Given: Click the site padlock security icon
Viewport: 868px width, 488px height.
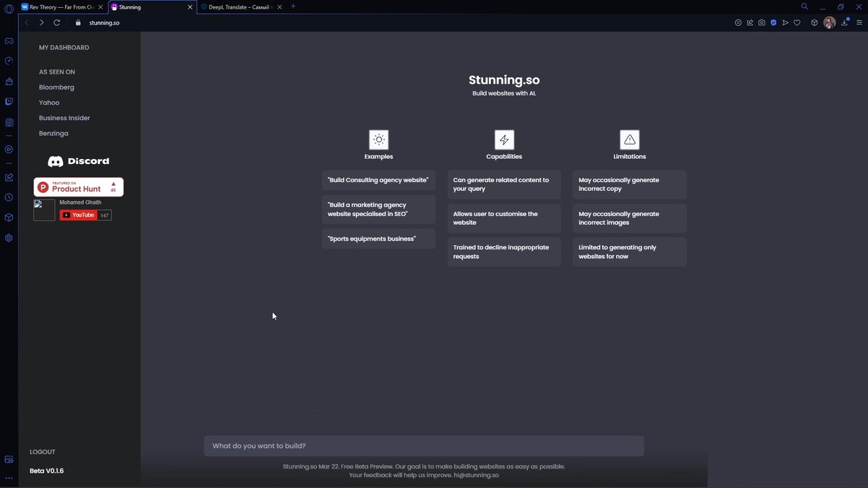Looking at the screenshot, I should pos(78,22).
